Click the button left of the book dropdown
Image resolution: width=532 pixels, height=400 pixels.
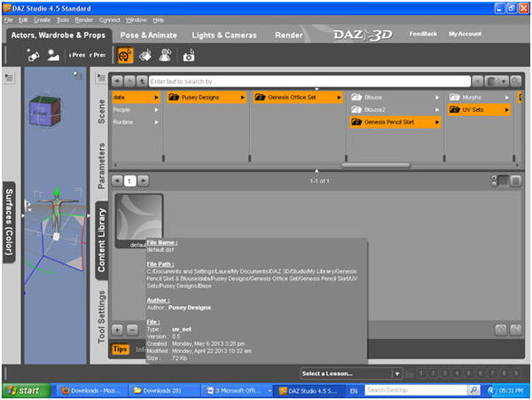pos(477,82)
